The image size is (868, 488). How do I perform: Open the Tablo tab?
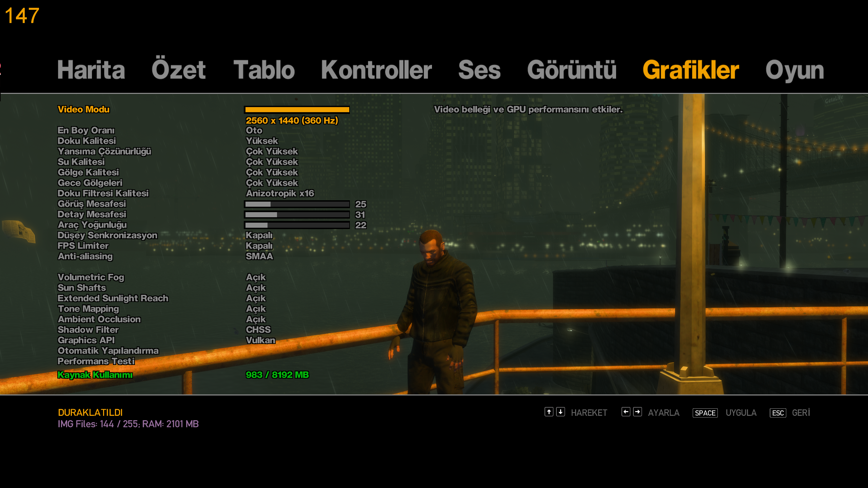tap(264, 70)
